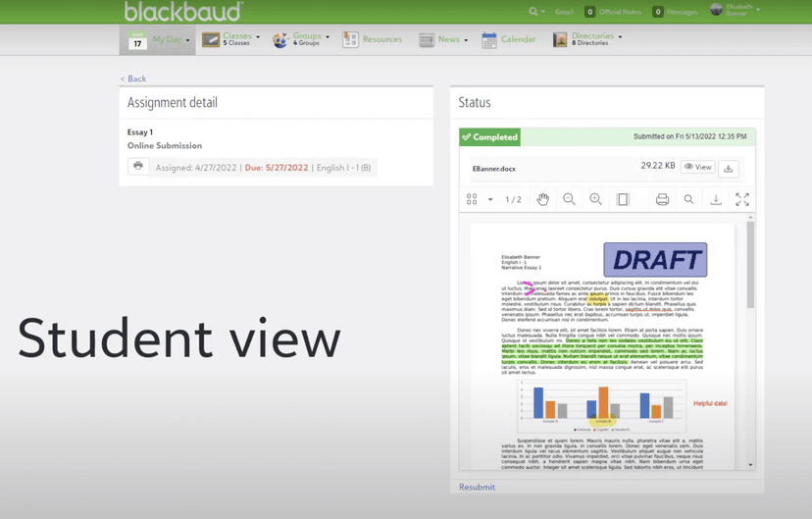Expand the Directories dropdown arrow
The image size is (812, 519).
pyautogui.click(x=620, y=36)
